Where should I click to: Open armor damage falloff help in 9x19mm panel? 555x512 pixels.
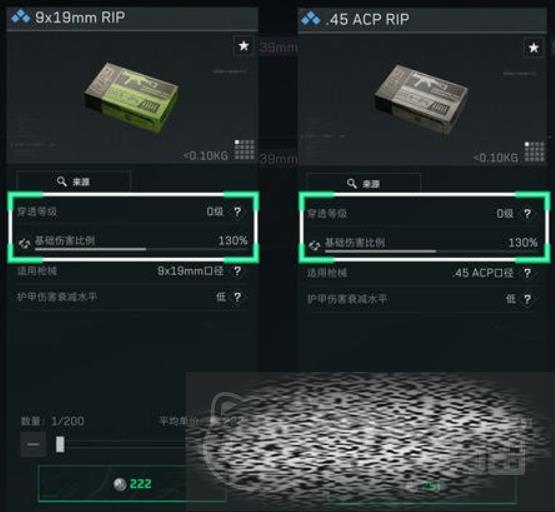237,297
